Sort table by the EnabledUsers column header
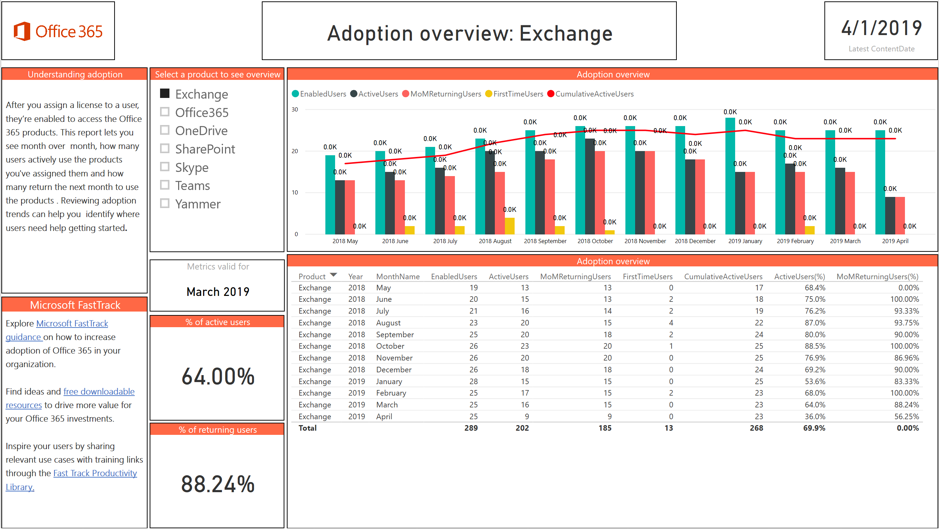The image size is (939, 529). [x=454, y=277]
